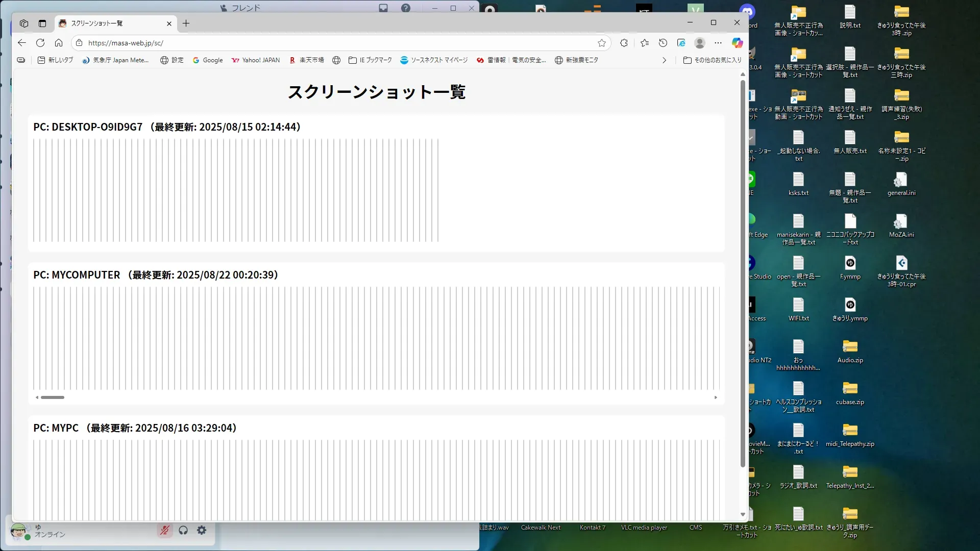The image size is (980, 551).
Task: Add this page to favorites (star)
Action: [x=602, y=43]
